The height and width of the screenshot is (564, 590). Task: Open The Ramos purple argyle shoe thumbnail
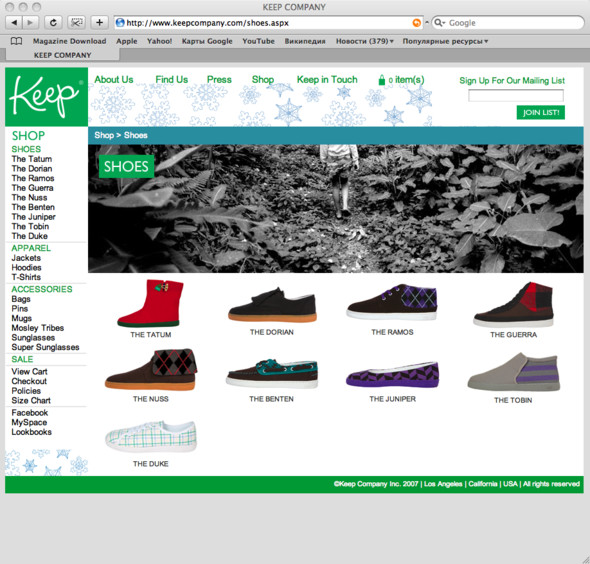point(392,302)
